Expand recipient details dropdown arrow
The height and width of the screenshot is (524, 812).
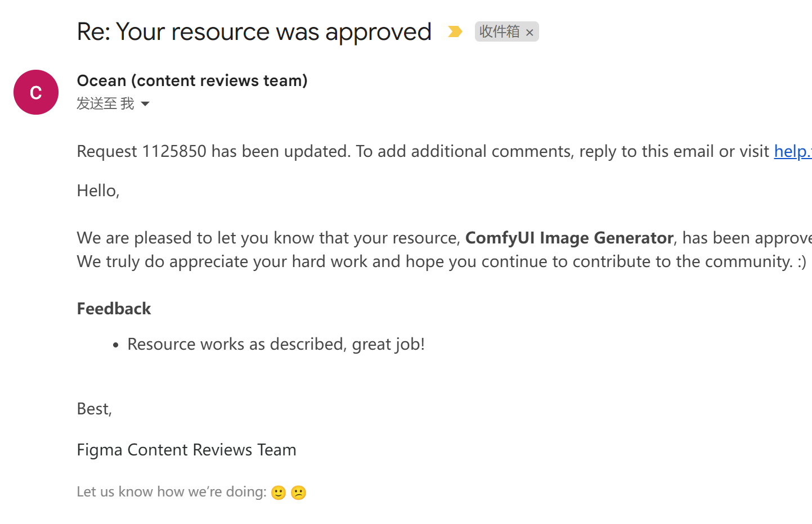click(145, 104)
